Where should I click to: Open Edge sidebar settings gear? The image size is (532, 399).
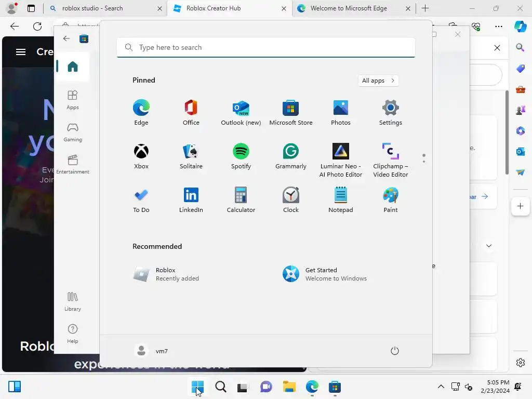pyautogui.click(x=521, y=363)
